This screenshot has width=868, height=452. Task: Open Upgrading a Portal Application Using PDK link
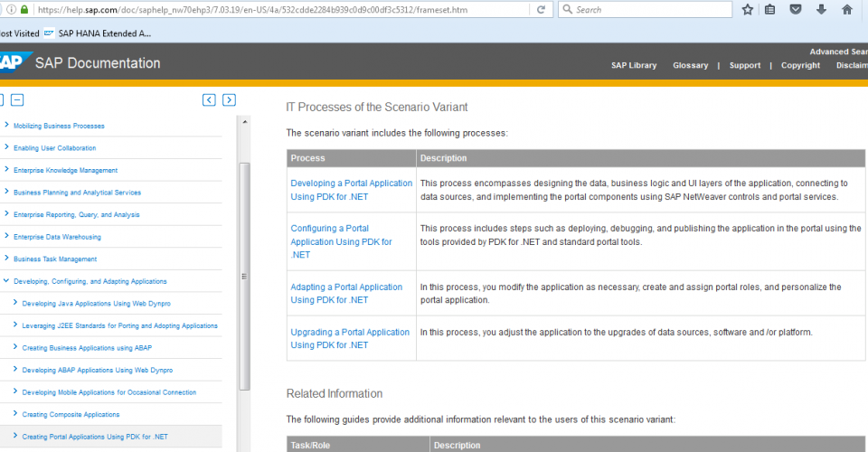click(x=350, y=338)
